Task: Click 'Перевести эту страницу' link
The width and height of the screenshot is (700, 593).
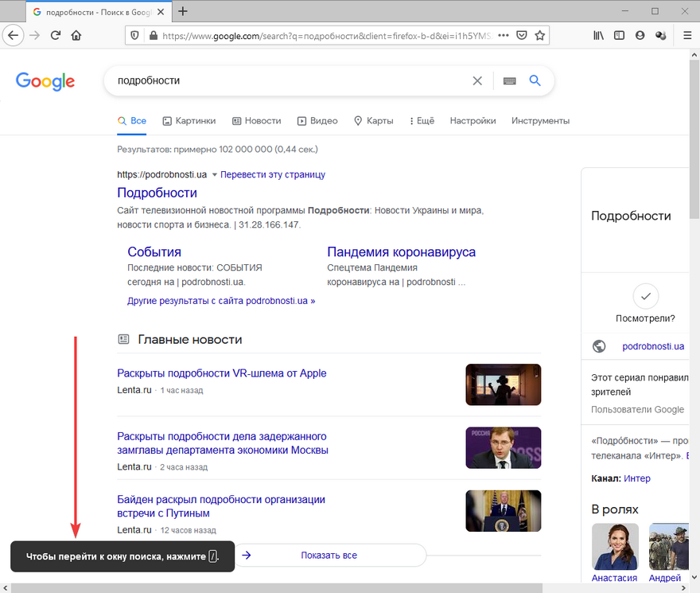Action: (x=273, y=175)
